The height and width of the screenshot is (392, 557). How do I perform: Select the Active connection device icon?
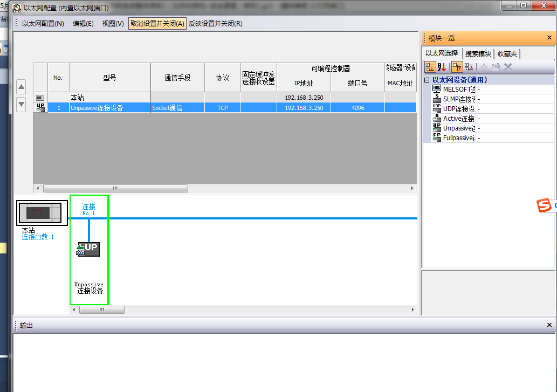(437, 118)
